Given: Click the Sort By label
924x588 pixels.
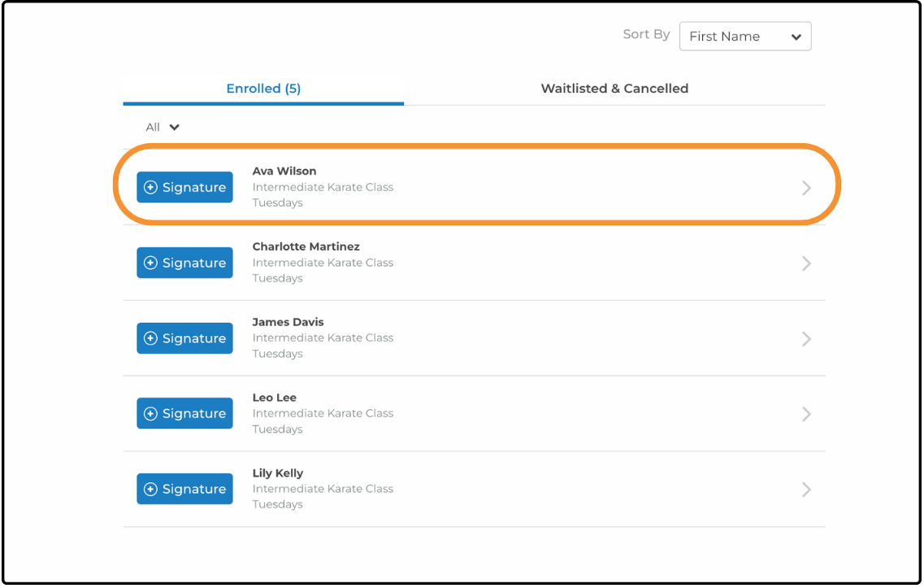Looking at the screenshot, I should (x=646, y=35).
